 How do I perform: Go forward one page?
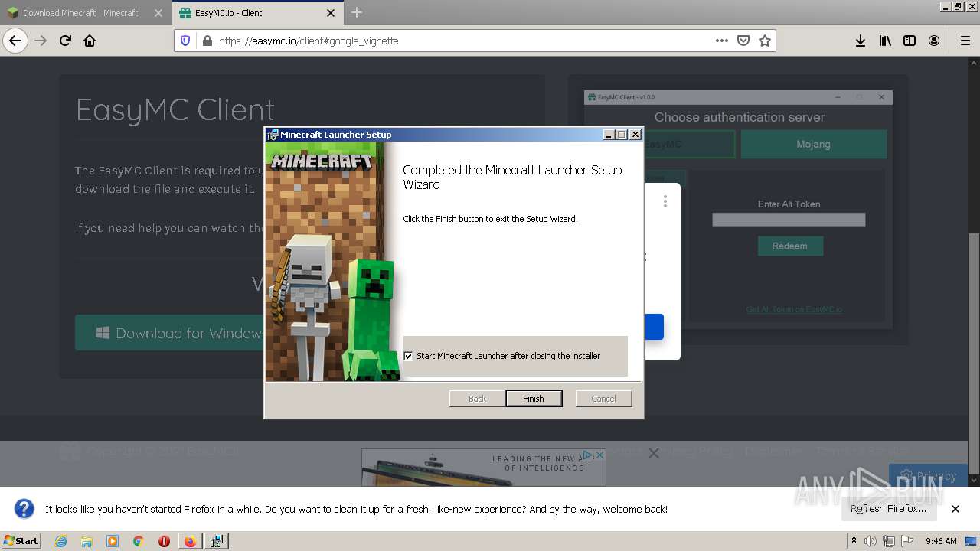(x=41, y=41)
